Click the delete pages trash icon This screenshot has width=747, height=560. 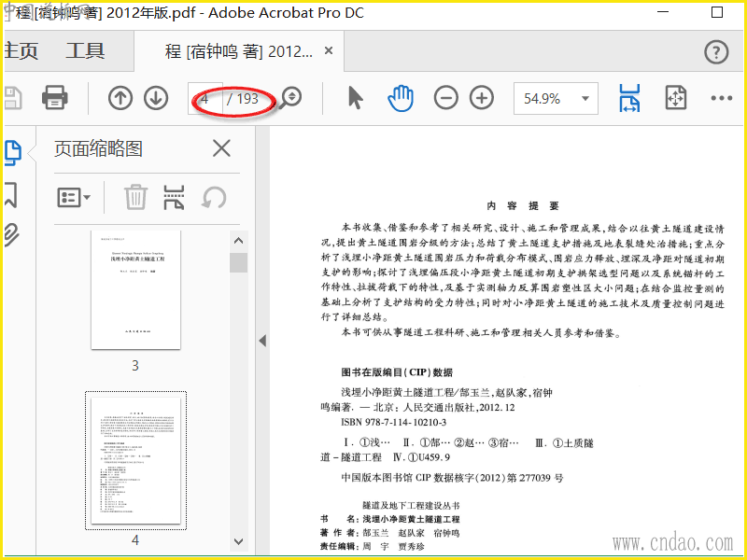pyautogui.click(x=135, y=197)
